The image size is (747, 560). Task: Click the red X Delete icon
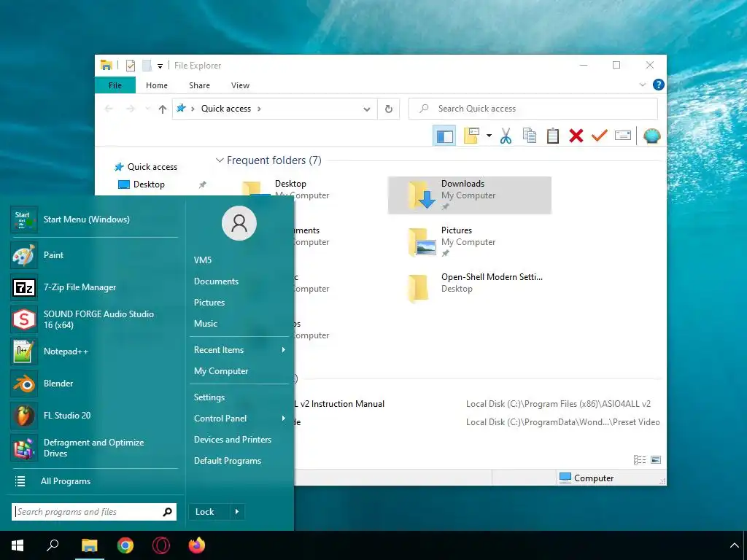[x=576, y=136]
